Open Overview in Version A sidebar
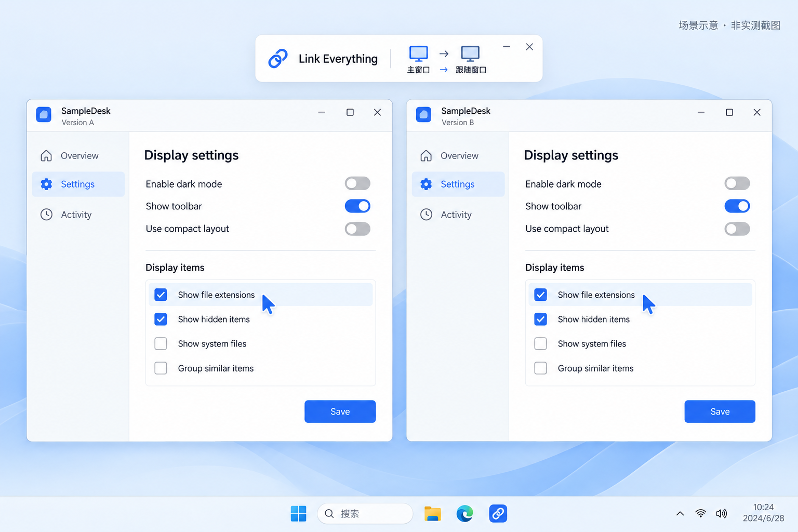 click(78, 156)
